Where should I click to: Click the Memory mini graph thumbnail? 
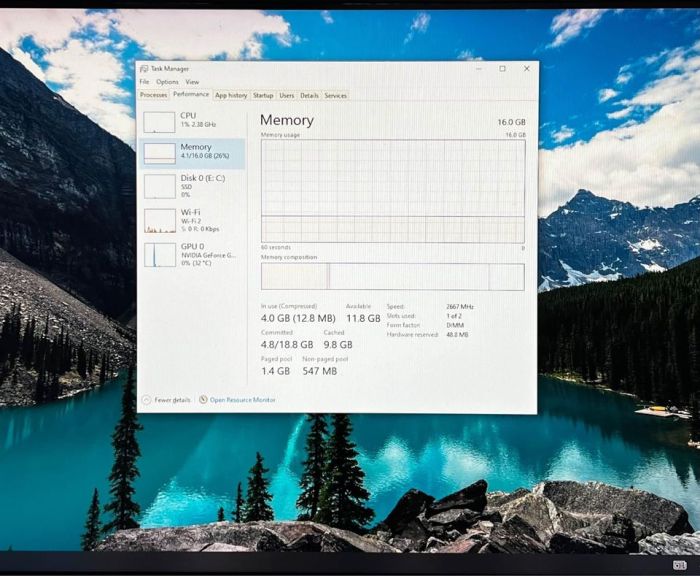coord(159,153)
